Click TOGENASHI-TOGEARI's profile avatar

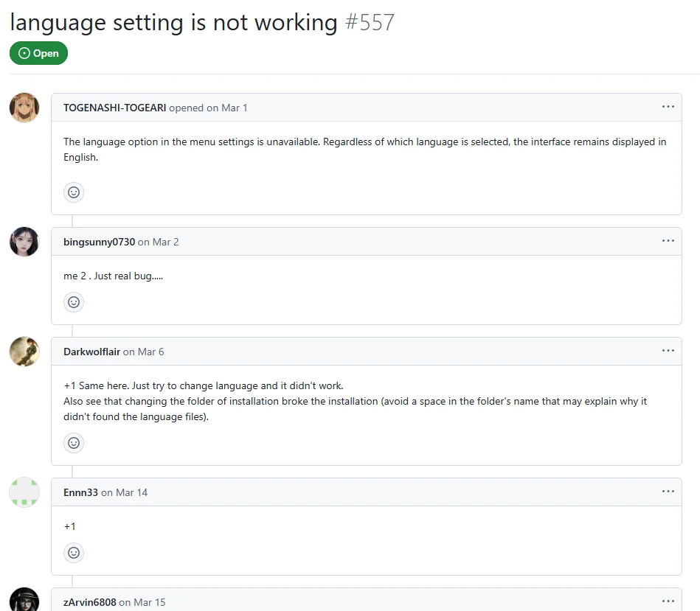(24, 108)
